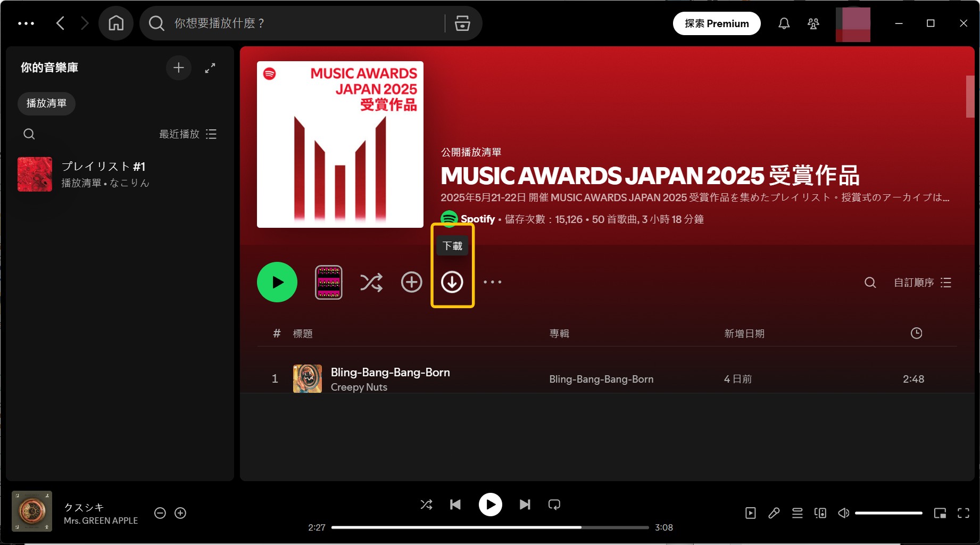Image resolution: width=980 pixels, height=545 pixels.
Task: Click the MUSIC AWARDS JAPAN playlist cover
Action: tap(340, 144)
